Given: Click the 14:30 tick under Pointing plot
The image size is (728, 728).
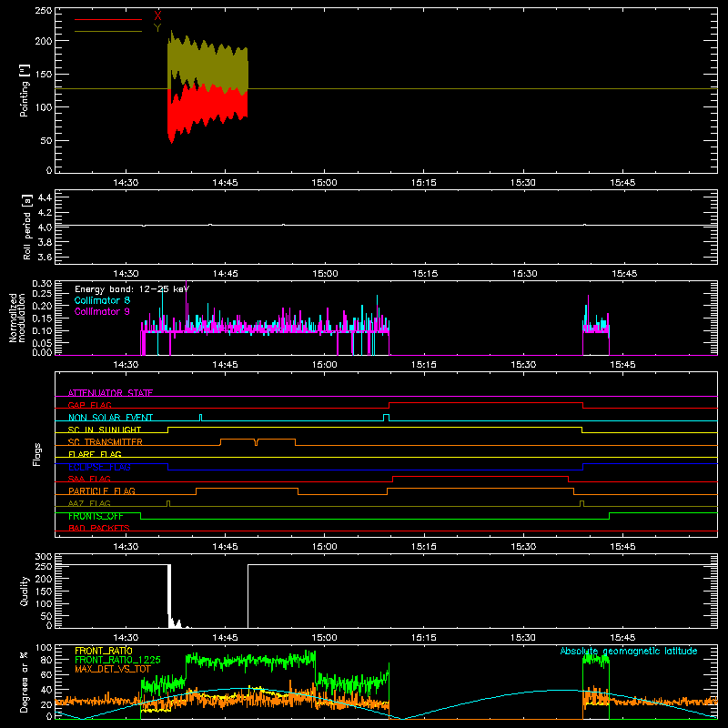Looking at the screenshot, I should 126,183.
